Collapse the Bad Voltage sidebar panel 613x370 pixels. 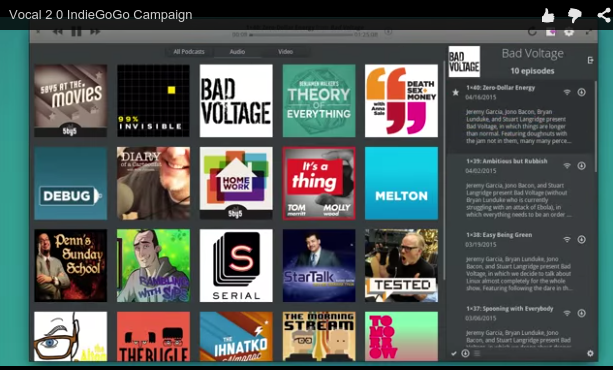590,60
